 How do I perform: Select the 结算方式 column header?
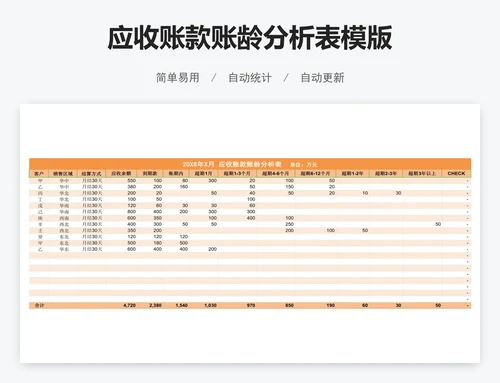coord(91,173)
